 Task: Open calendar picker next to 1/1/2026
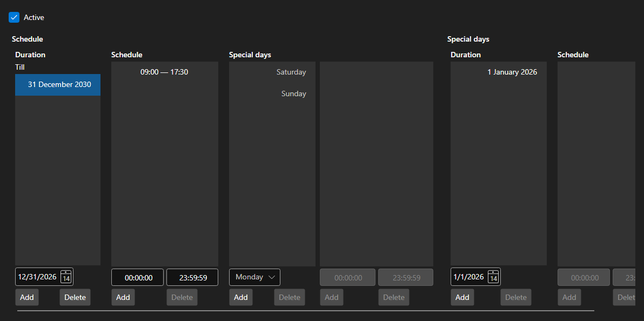tap(493, 277)
